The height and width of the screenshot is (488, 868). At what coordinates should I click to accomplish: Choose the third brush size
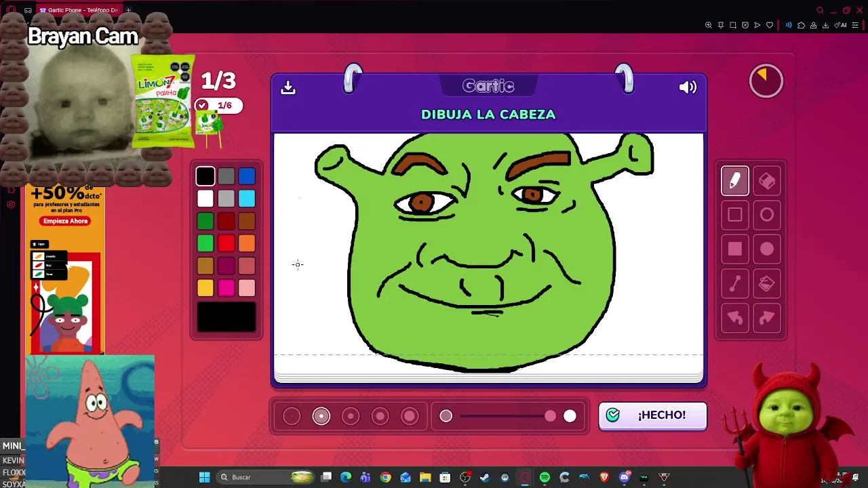[351, 416]
